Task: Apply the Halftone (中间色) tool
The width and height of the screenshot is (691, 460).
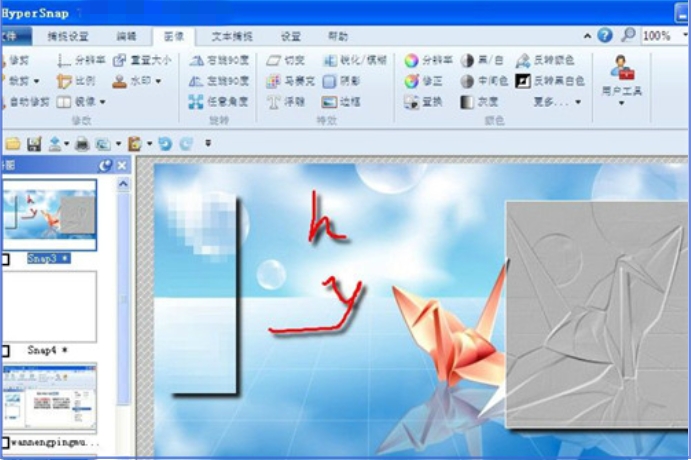Action: (484, 81)
